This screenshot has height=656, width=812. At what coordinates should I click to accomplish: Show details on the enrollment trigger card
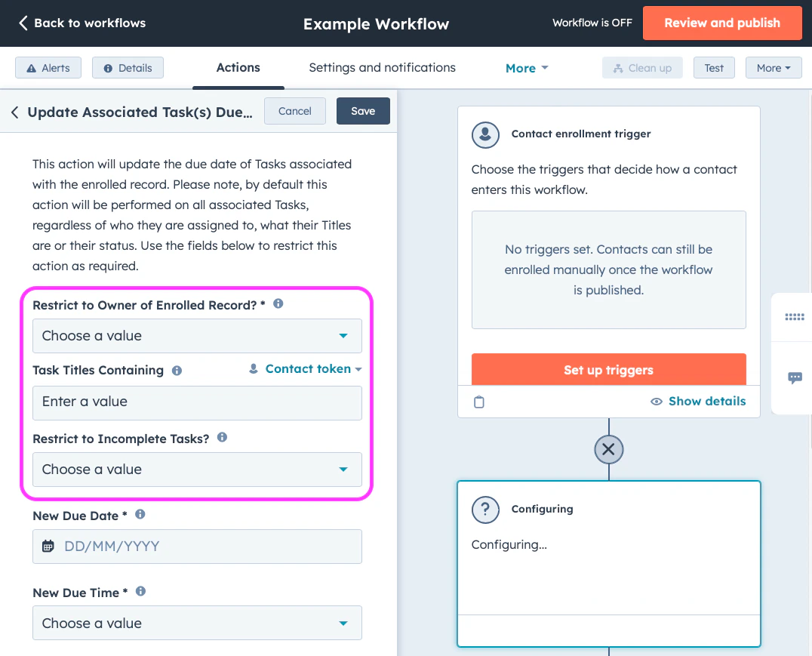point(697,401)
